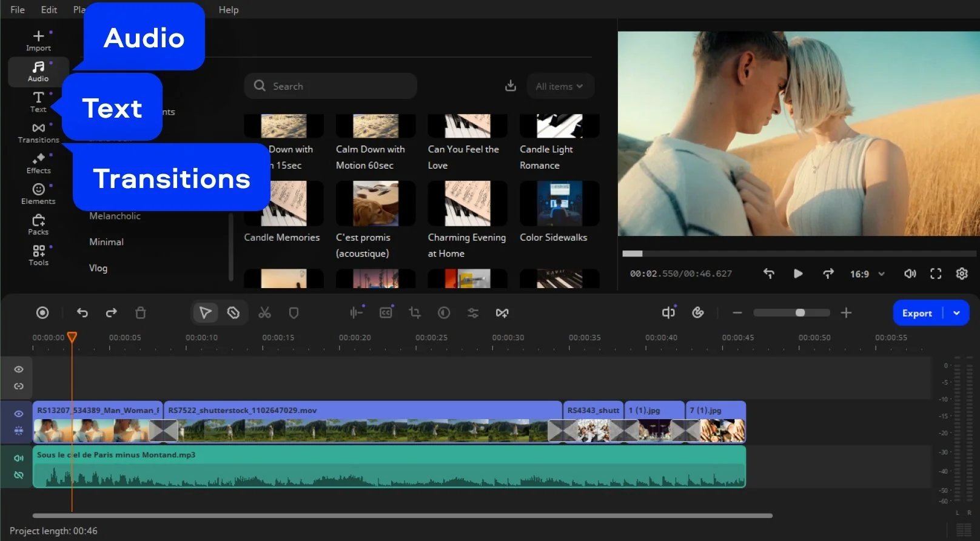Open the Help menu
980x541 pixels.
tap(229, 10)
